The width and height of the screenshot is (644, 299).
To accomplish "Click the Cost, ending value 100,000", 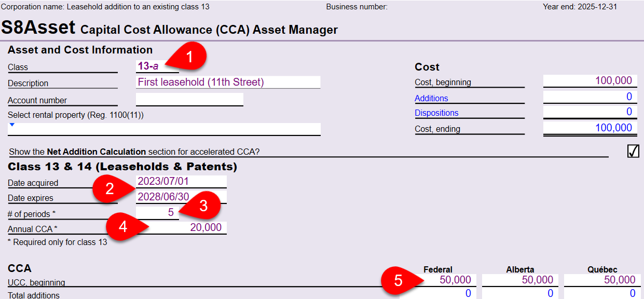I will pyautogui.click(x=590, y=128).
